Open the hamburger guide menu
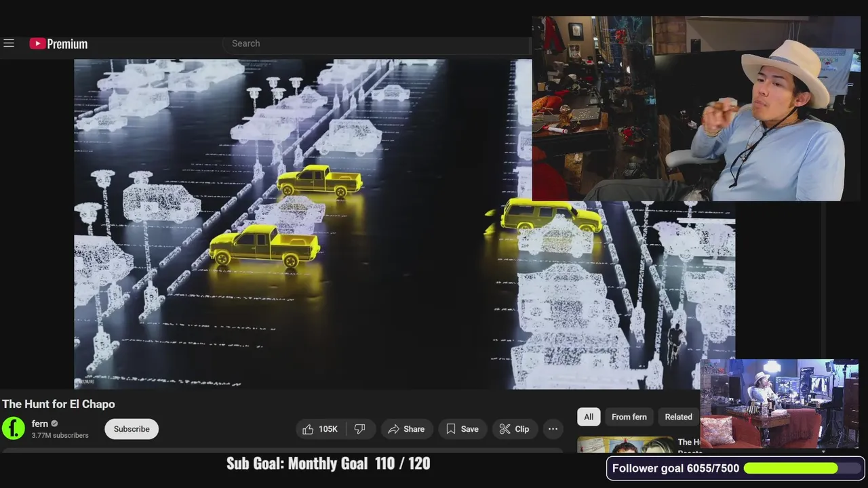868x488 pixels. [x=9, y=43]
